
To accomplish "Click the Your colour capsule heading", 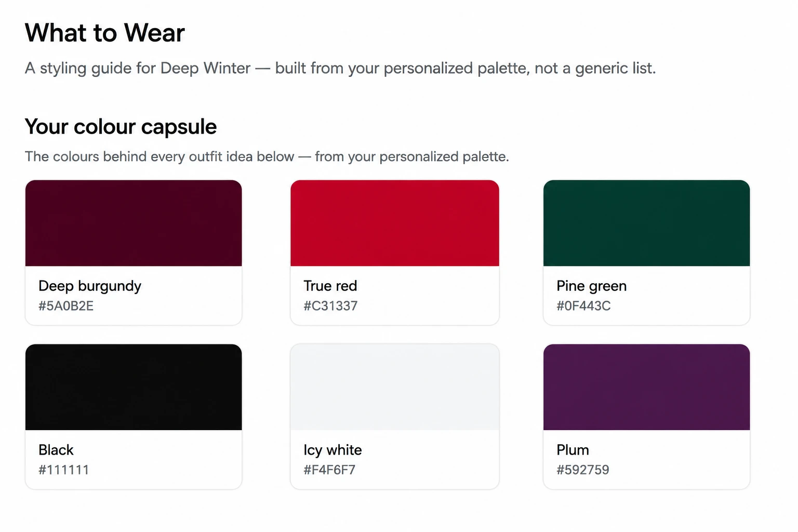I will 121,127.
